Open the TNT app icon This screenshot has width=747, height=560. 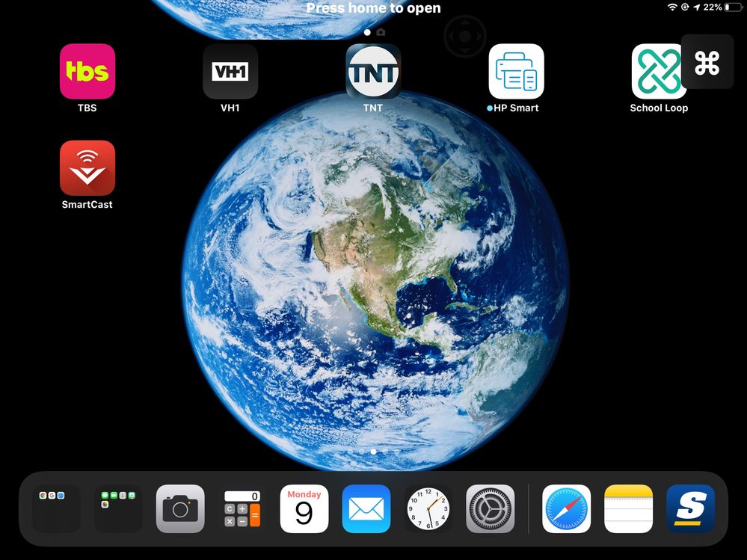click(373, 71)
